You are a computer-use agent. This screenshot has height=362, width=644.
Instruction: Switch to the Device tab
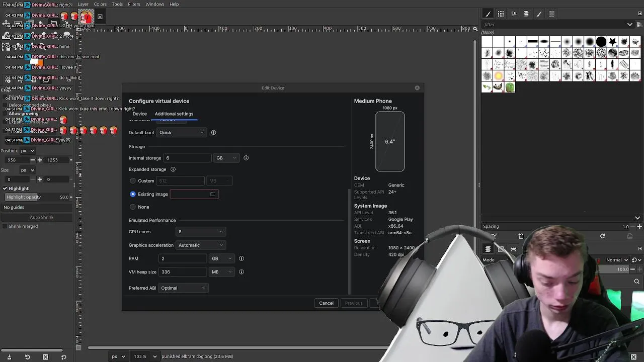point(140,114)
